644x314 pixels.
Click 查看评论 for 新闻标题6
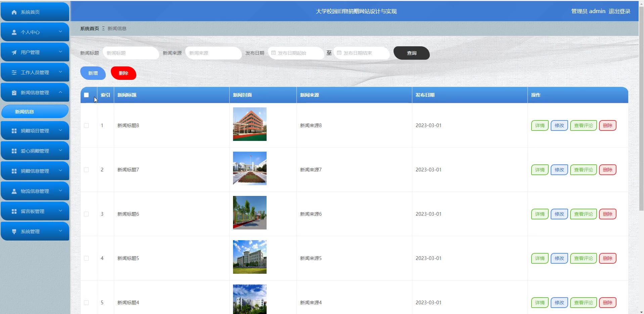pos(584,214)
